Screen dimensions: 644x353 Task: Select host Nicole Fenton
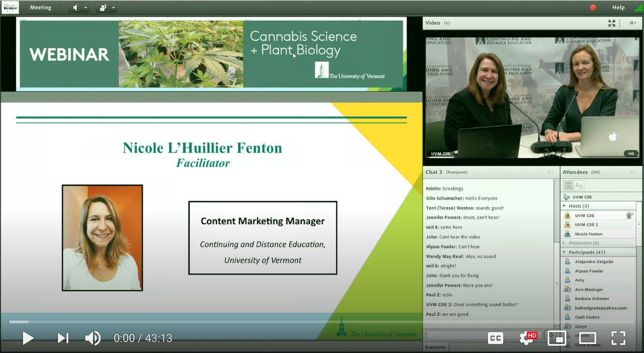click(x=598, y=234)
